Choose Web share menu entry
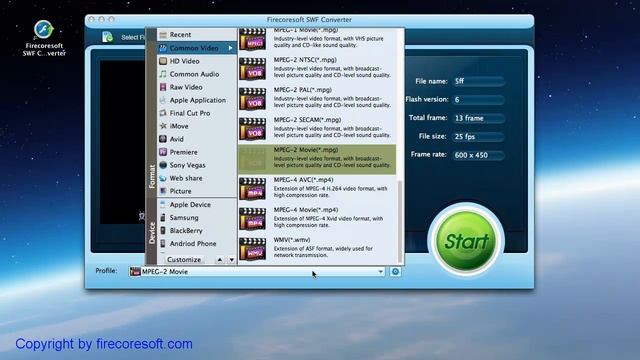 coord(197,178)
